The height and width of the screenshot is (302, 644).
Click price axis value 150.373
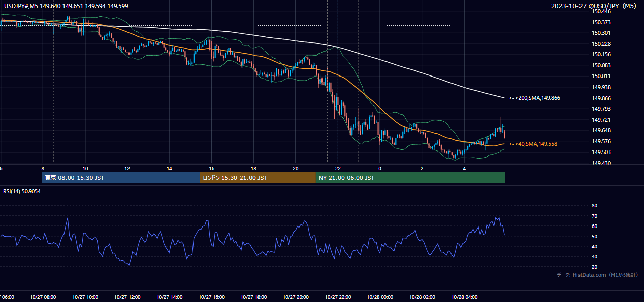(601, 22)
